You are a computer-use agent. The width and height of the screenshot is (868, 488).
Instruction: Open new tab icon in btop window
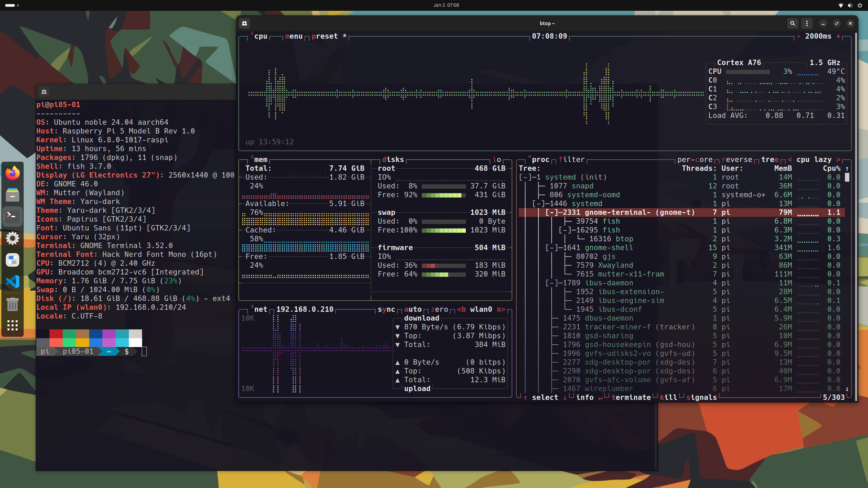click(x=244, y=23)
